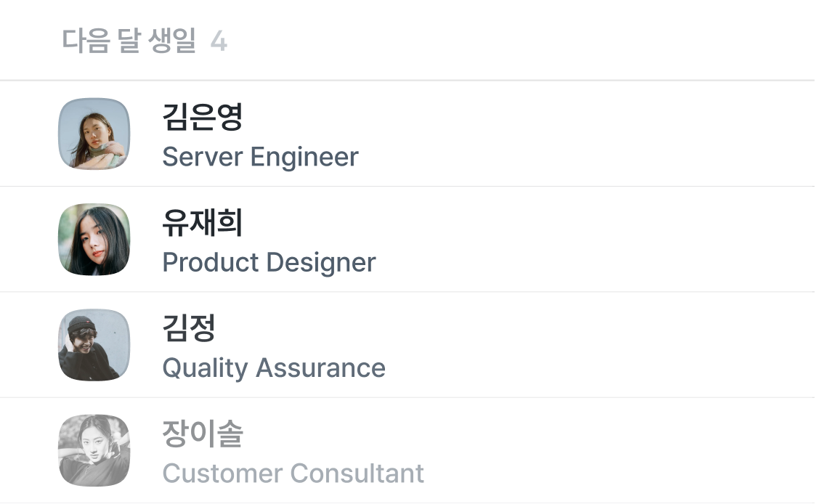Click blank area right of birthday count
The image size is (815, 504).
coord(508,41)
